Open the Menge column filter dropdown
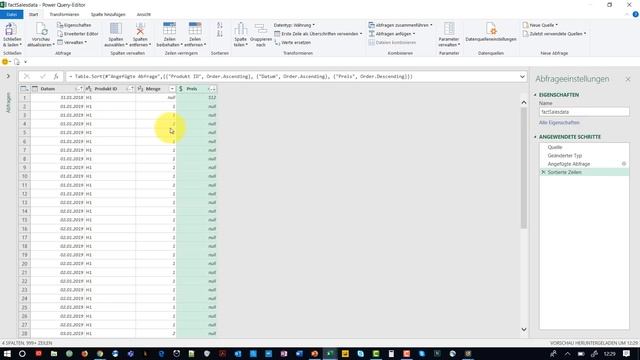 172,89
